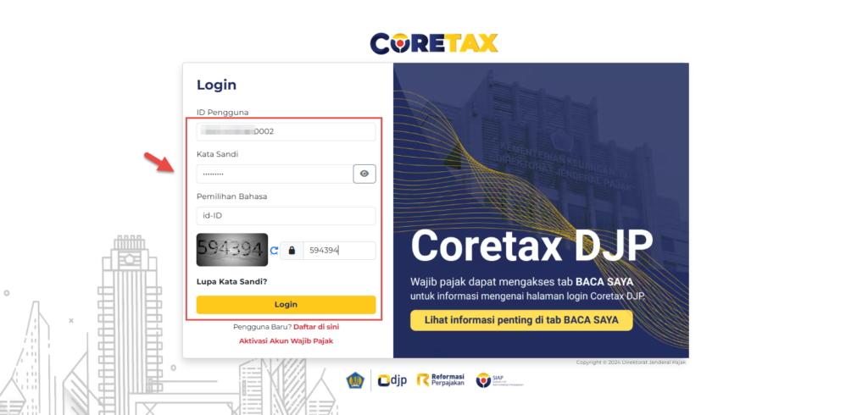Open Aktivasi Akun Wajib Pajak link
Screen dimensions: 868x415
(286, 340)
